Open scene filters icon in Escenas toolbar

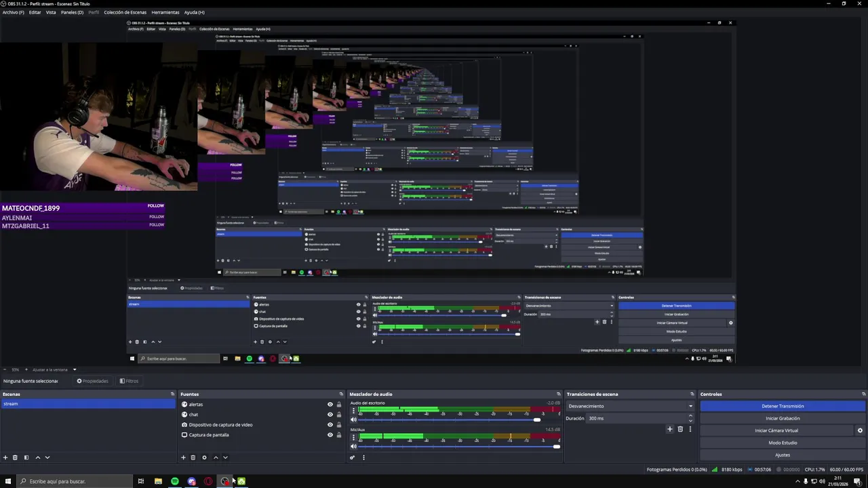(x=26, y=457)
